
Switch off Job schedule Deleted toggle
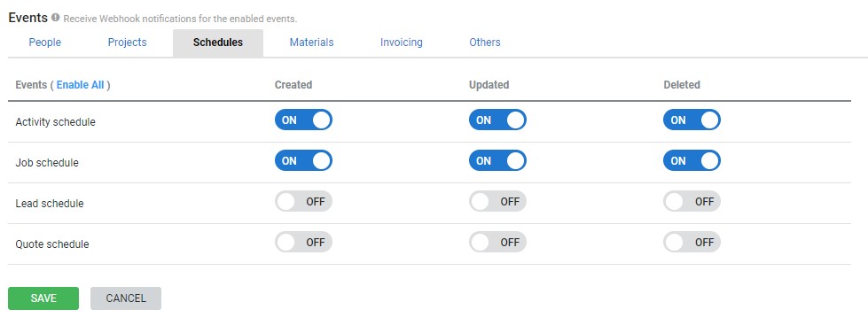tap(692, 161)
